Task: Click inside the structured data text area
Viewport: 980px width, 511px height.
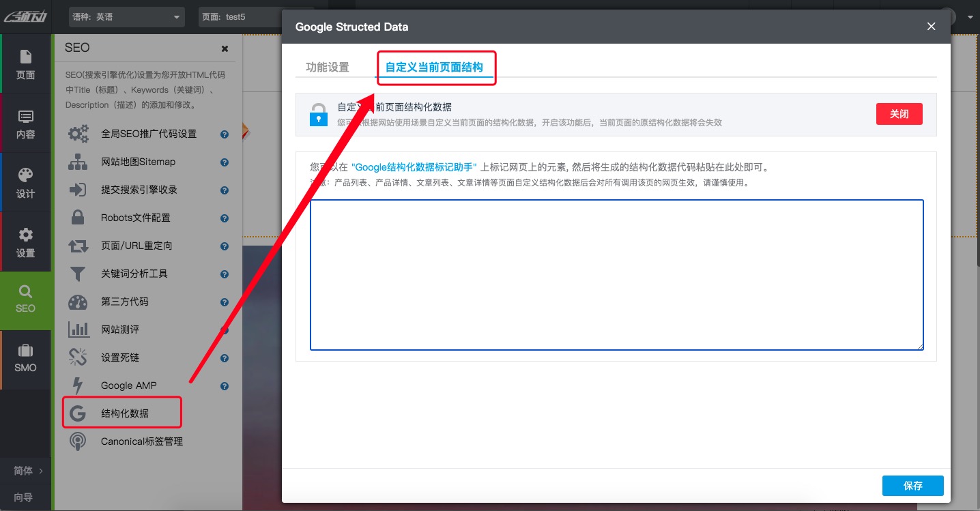Action: pyautogui.click(x=616, y=274)
